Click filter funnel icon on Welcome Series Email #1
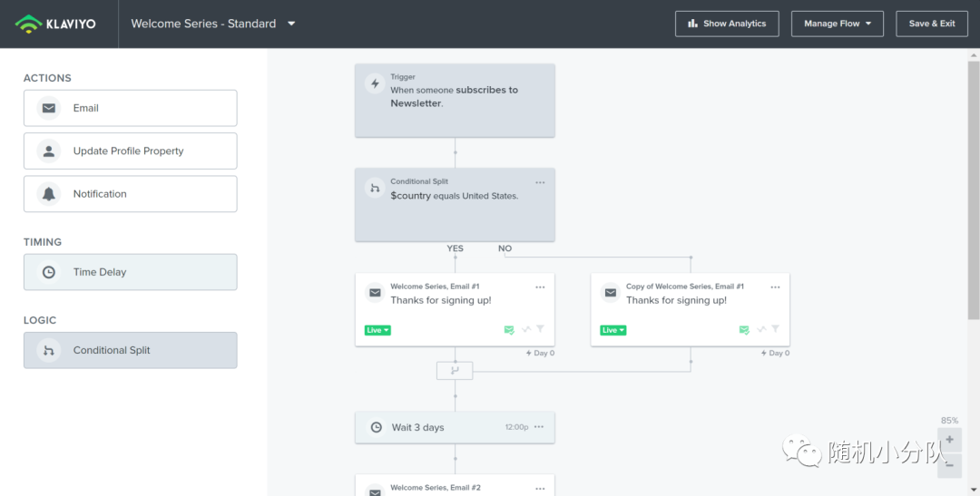Screen dimensions: 980x496 540,329
